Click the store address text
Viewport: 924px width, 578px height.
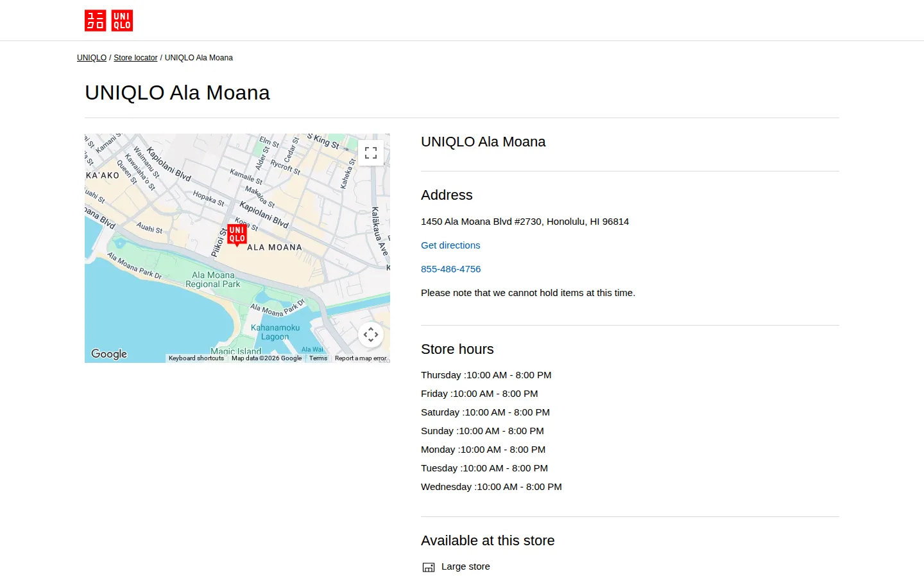525,222
